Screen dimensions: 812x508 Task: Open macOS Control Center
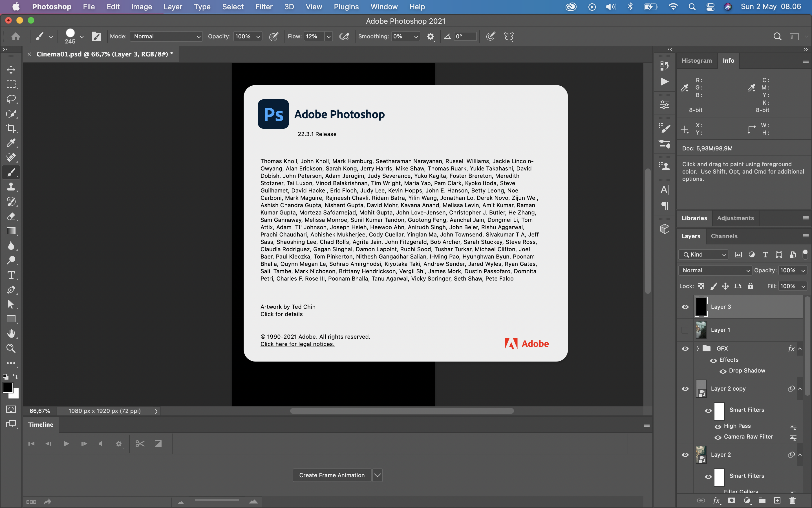tap(710, 7)
